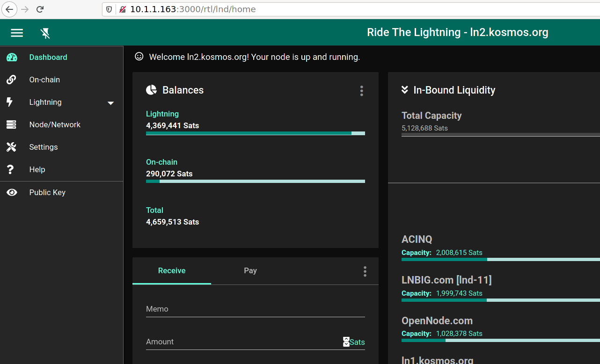The height and width of the screenshot is (364, 600).
Task: Click the Lightning balance progress bar
Action: (255, 133)
